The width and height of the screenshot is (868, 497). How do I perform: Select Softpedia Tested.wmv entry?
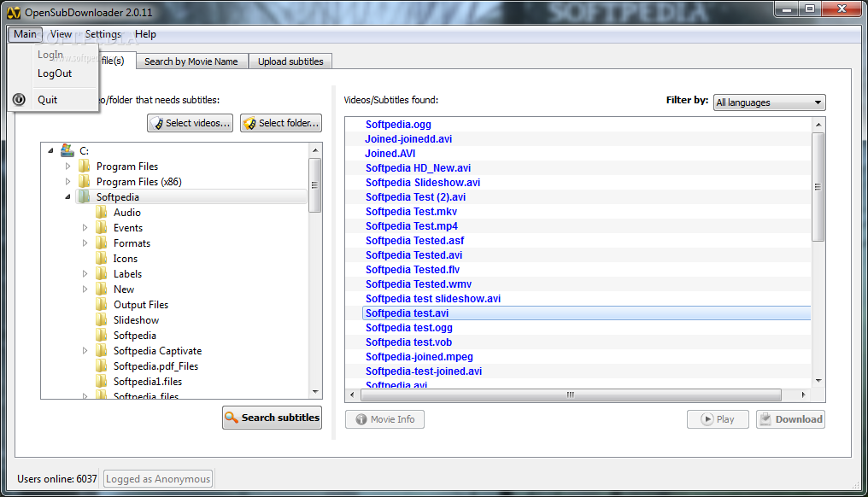419,284
